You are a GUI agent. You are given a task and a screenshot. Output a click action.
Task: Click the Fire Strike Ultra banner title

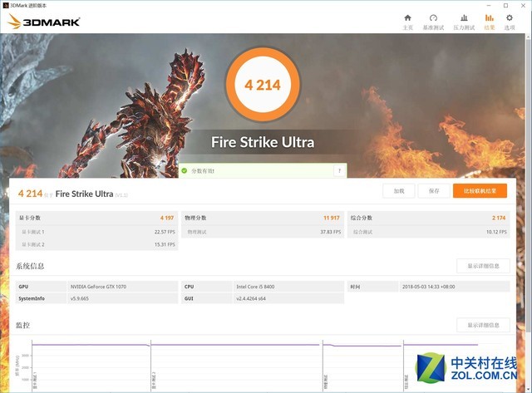tap(263, 142)
